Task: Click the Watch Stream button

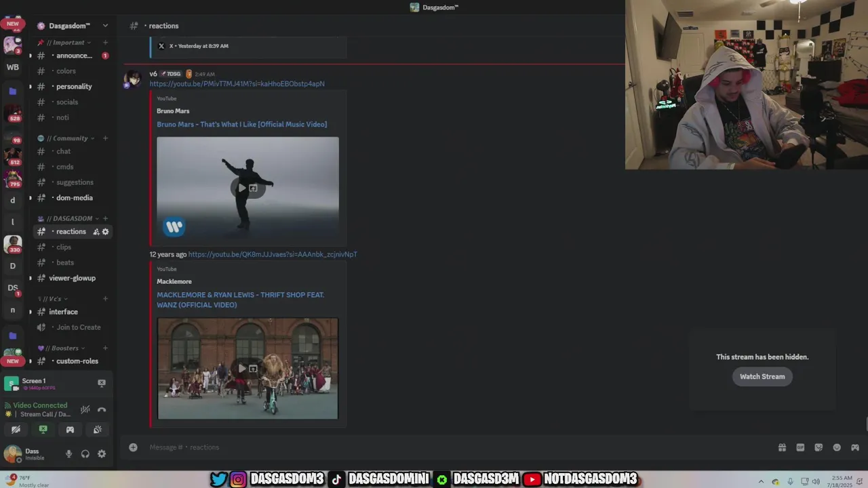Action: coord(762,377)
